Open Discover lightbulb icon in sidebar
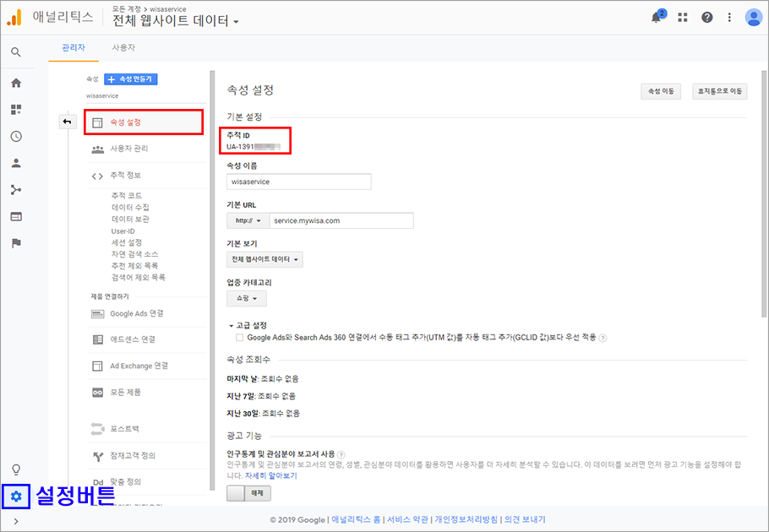769x532 pixels. coord(16,470)
